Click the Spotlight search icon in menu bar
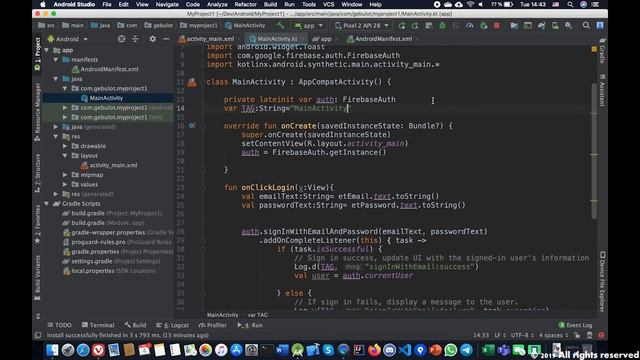This screenshot has width=640, height=360. pyautogui.click(x=570, y=4)
